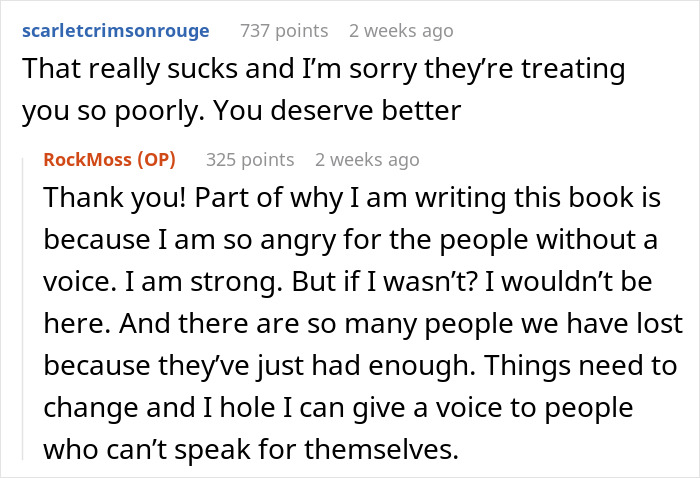Click the final line "who can't speak for themselves."
The height and width of the screenshot is (478, 700).
click(251, 449)
